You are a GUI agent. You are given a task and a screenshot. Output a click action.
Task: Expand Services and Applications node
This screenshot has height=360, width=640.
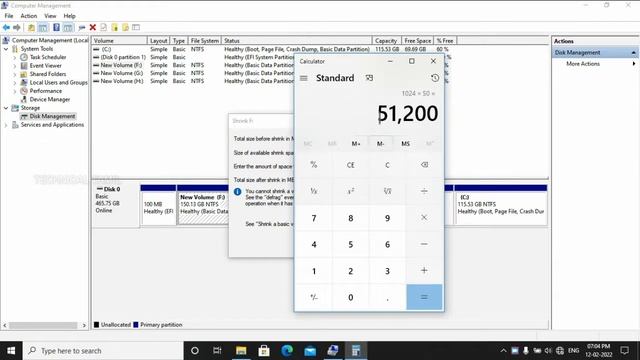pos(6,125)
